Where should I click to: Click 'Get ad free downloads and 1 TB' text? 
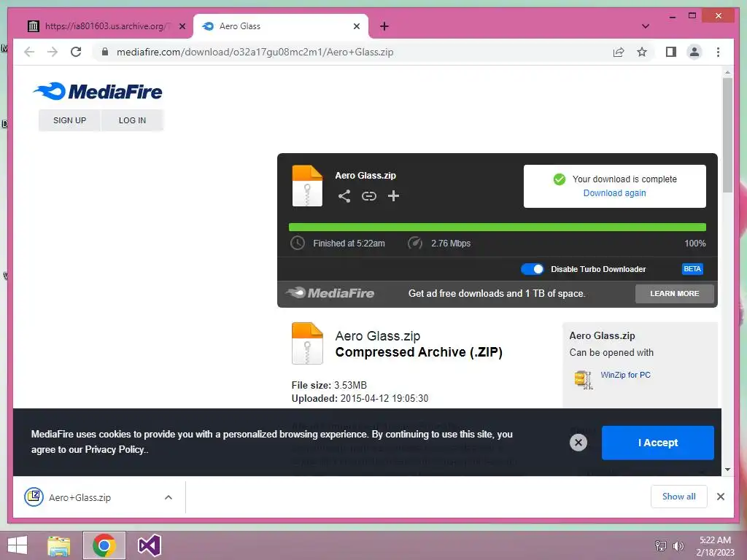tap(496, 293)
